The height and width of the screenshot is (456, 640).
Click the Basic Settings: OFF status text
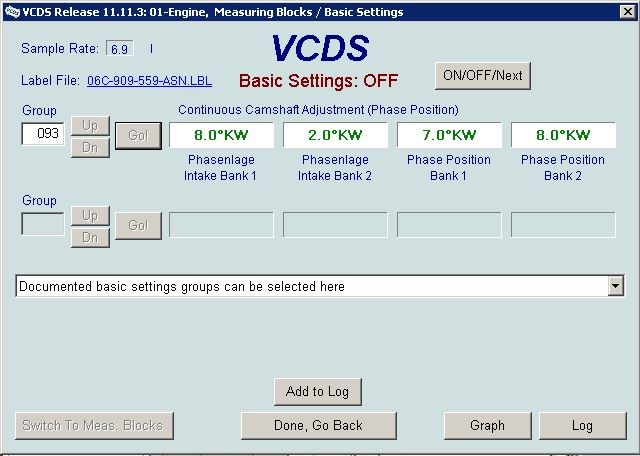(x=318, y=81)
